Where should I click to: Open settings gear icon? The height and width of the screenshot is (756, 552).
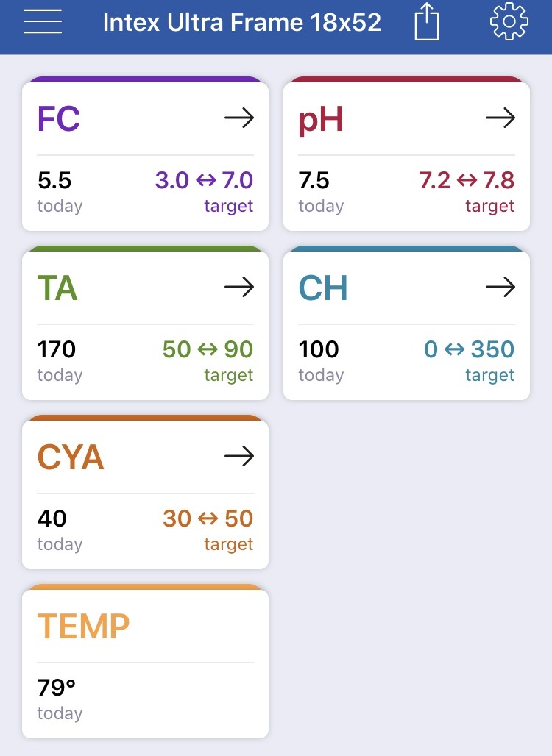point(509,21)
